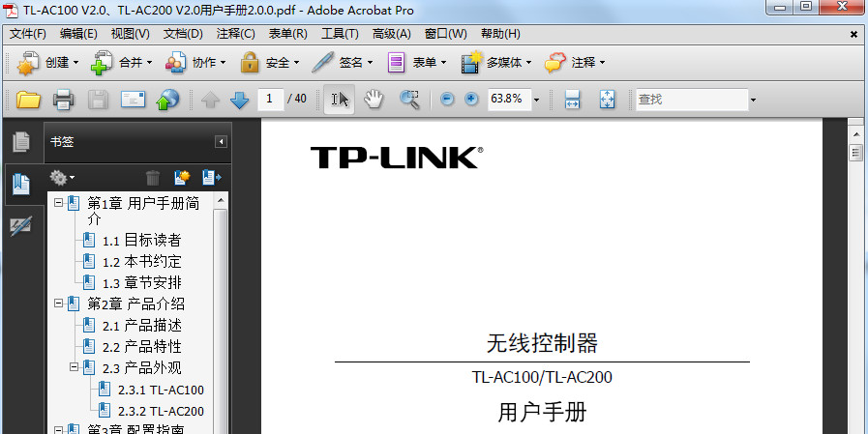Open the 文件(F) menu
868x434 pixels.
coord(28,34)
